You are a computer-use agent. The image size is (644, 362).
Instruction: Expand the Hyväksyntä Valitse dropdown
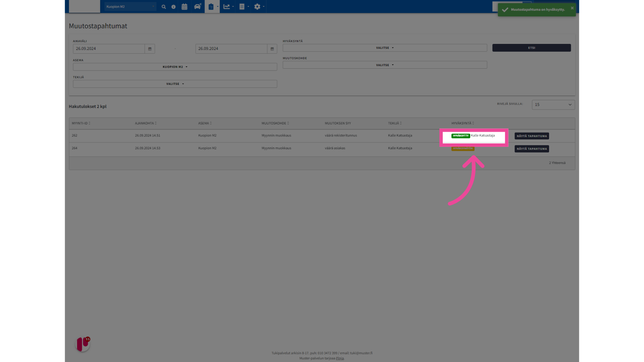[x=385, y=48]
